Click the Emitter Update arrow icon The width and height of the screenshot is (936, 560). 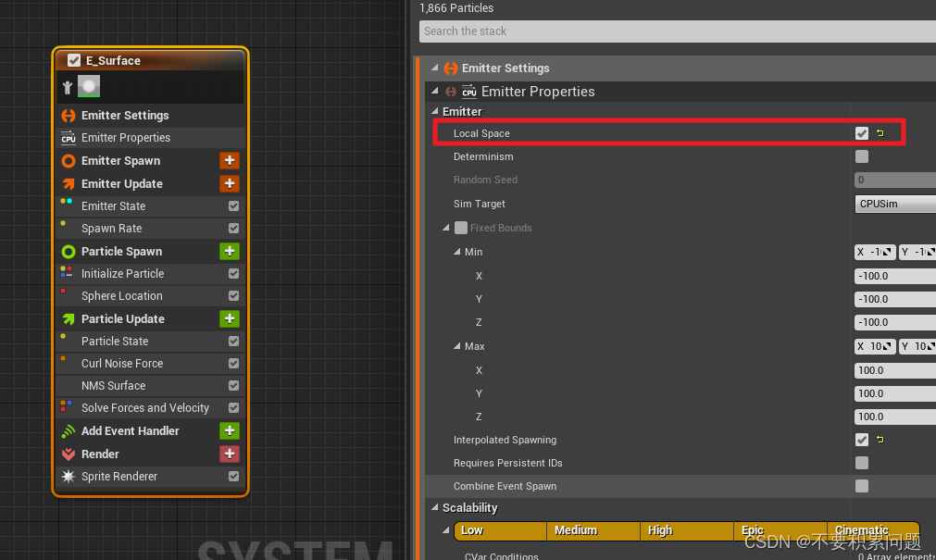pyautogui.click(x=69, y=184)
